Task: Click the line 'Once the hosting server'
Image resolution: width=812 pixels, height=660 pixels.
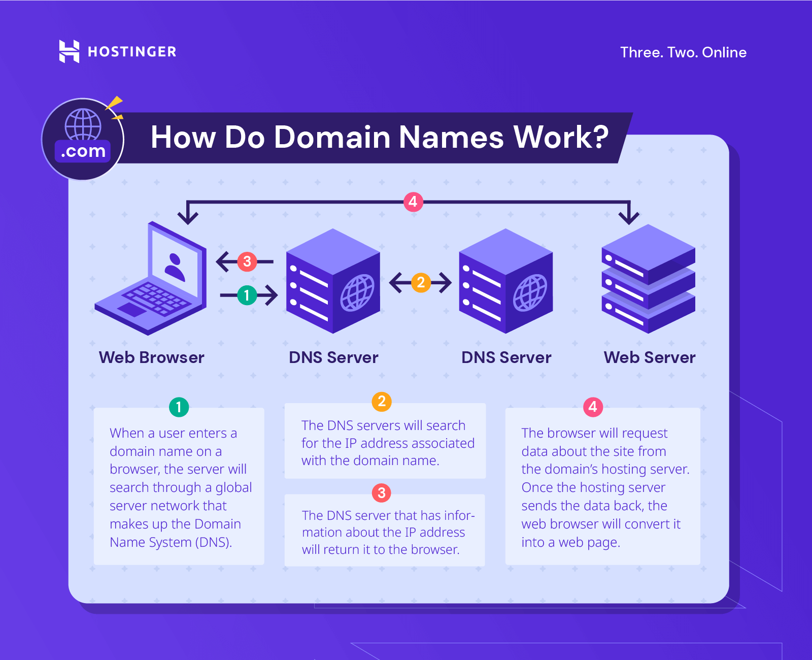Action: click(x=593, y=487)
